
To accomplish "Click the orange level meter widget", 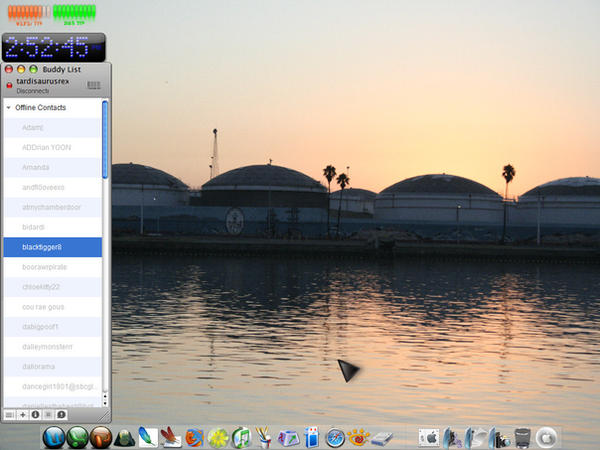I will [29, 15].
